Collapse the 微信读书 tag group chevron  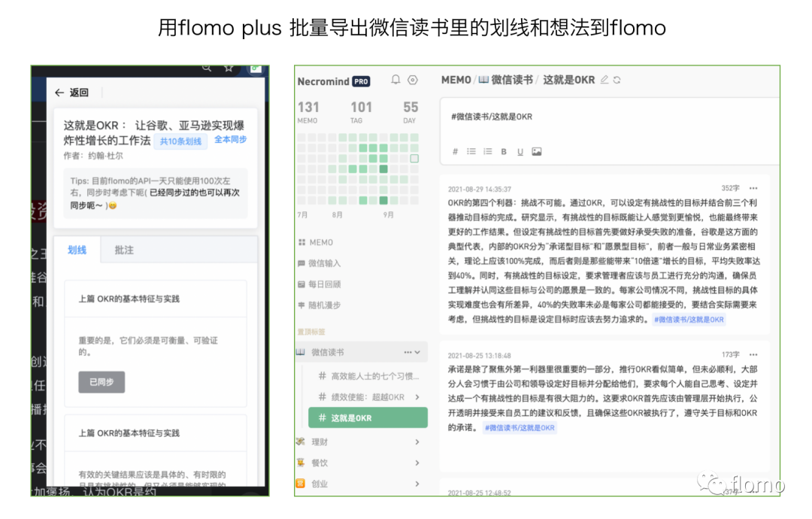[x=417, y=352]
